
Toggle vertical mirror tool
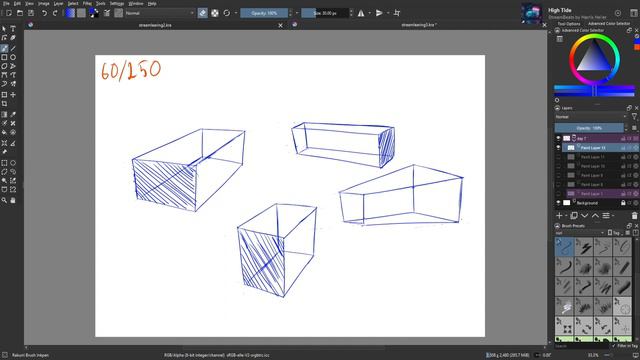(x=379, y=13)
